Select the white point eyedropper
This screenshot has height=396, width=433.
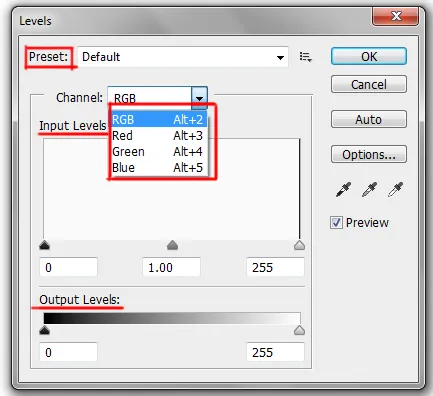point(395,190)
